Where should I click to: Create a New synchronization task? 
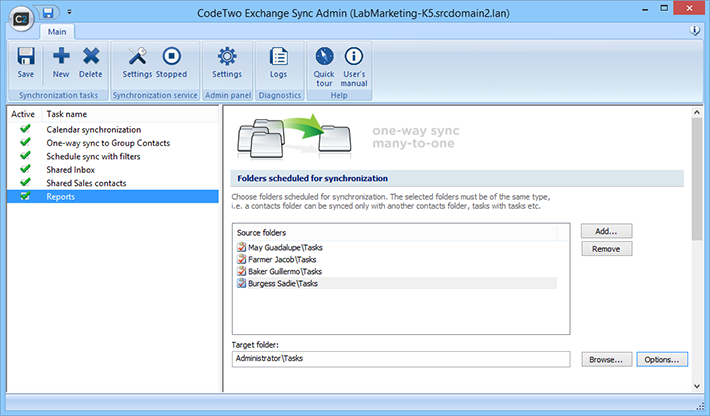coord(61,63)
